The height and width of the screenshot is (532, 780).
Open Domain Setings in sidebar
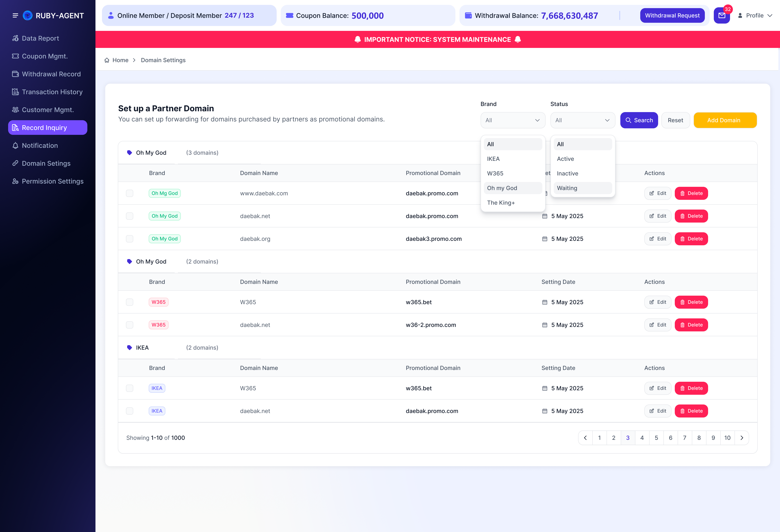tap(48, 163)
